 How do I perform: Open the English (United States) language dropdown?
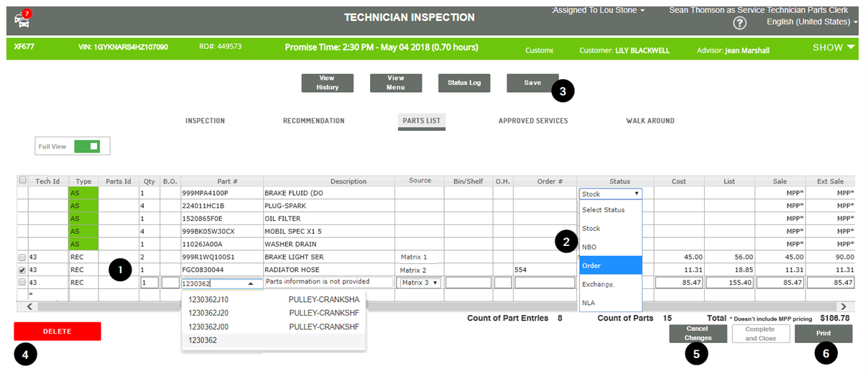click(x=813, y=22)
